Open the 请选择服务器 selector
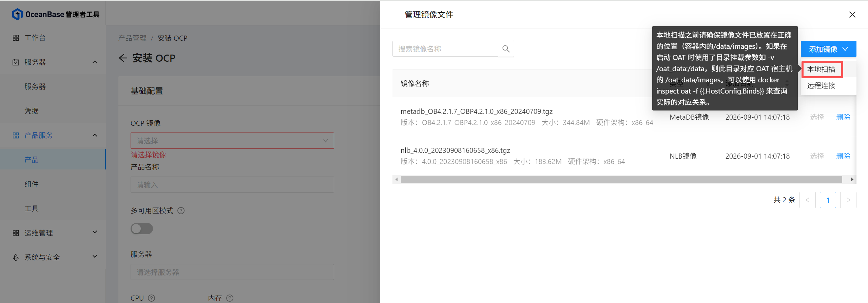This screenshot has width=868, height=303. point(232,272)
